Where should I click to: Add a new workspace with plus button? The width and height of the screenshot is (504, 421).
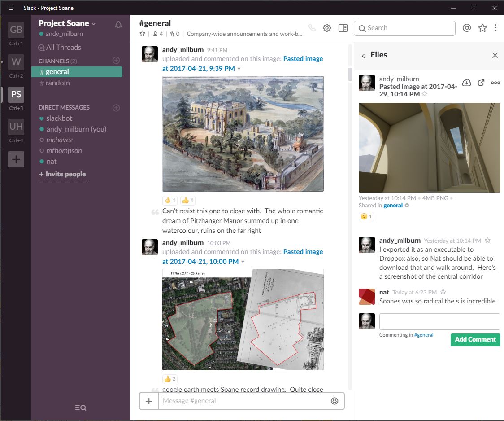click(16, 159)
